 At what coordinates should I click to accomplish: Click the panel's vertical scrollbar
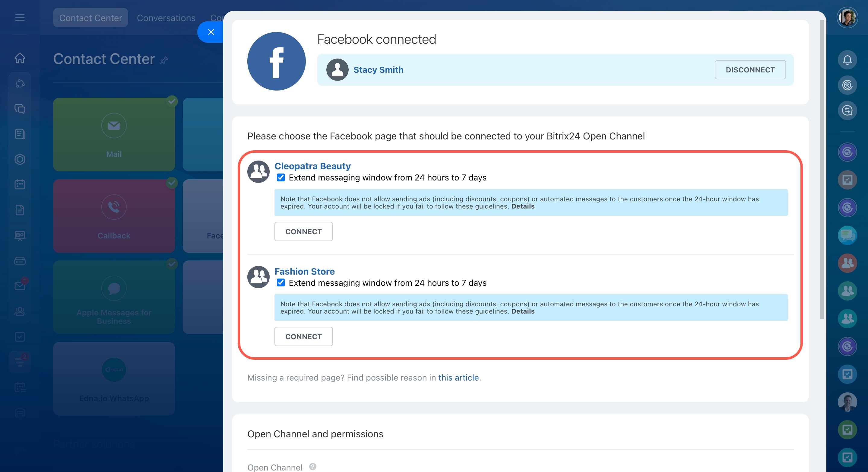(x=822, y=169)
